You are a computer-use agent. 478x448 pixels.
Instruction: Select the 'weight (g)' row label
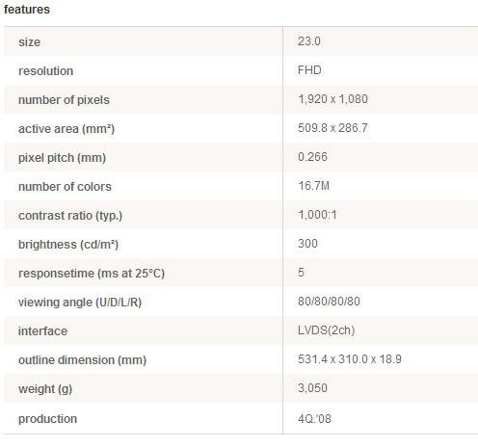45,389
